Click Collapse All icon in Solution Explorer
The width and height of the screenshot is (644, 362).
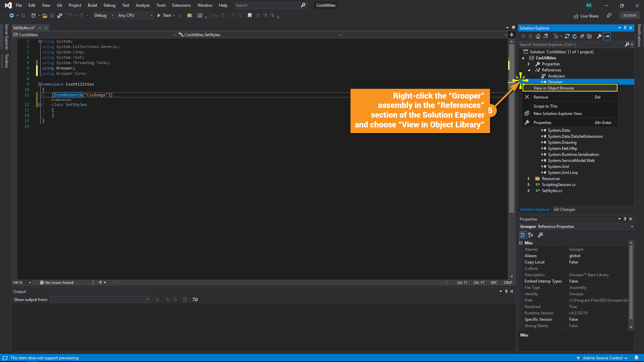(x=582, y=36)
